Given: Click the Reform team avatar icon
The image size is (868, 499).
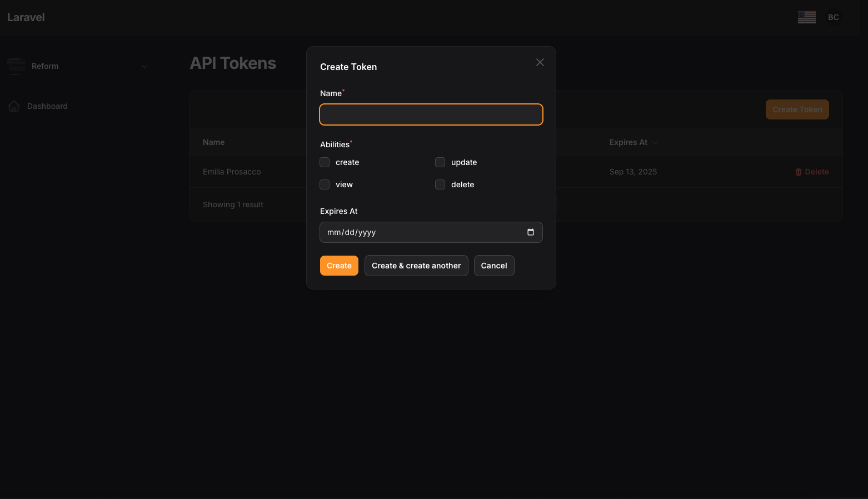Looking at the screenshot, I should 16,66.
